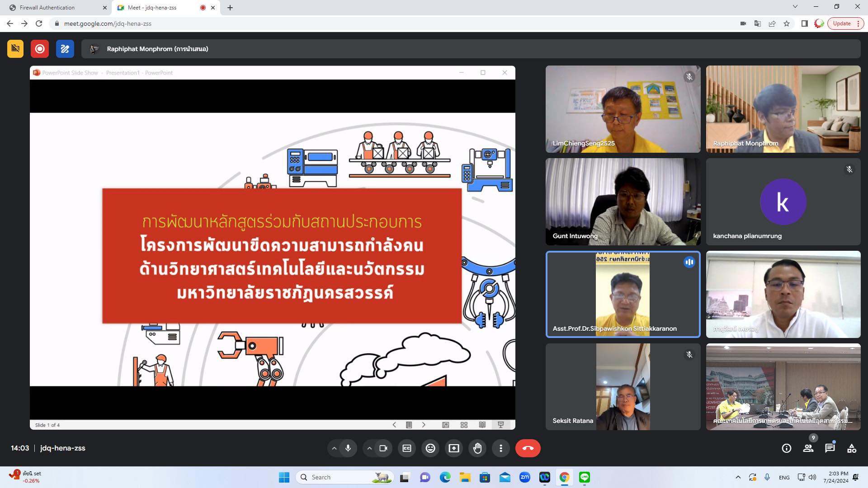Show everyone people panel
The width and height of the screenshot is (868, 488).
click(808, 448)
